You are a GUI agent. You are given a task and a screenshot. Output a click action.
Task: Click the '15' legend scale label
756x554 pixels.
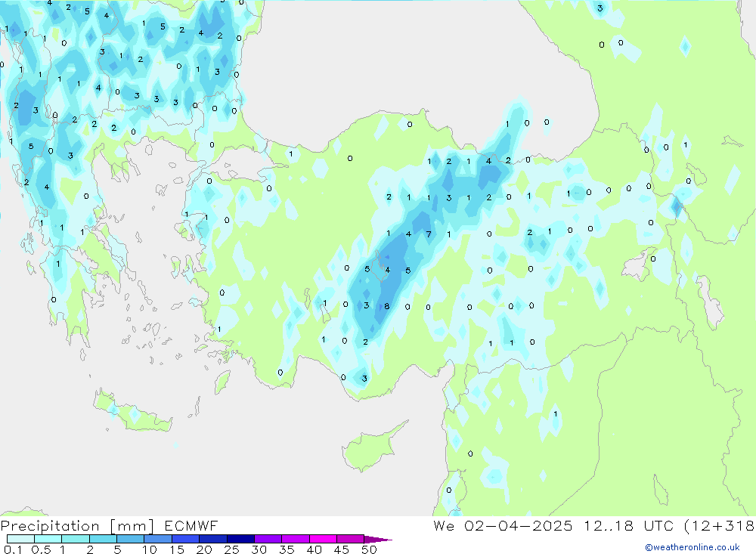(x=177, y=549)
